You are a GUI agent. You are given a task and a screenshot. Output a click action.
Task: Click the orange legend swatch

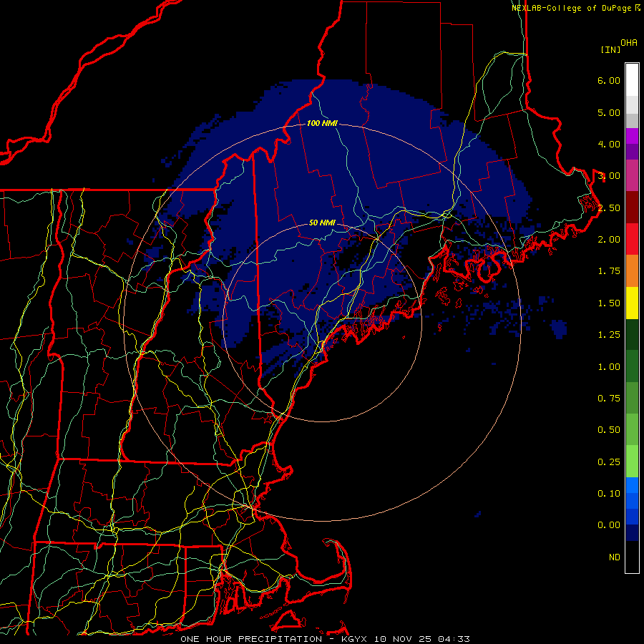632,271
